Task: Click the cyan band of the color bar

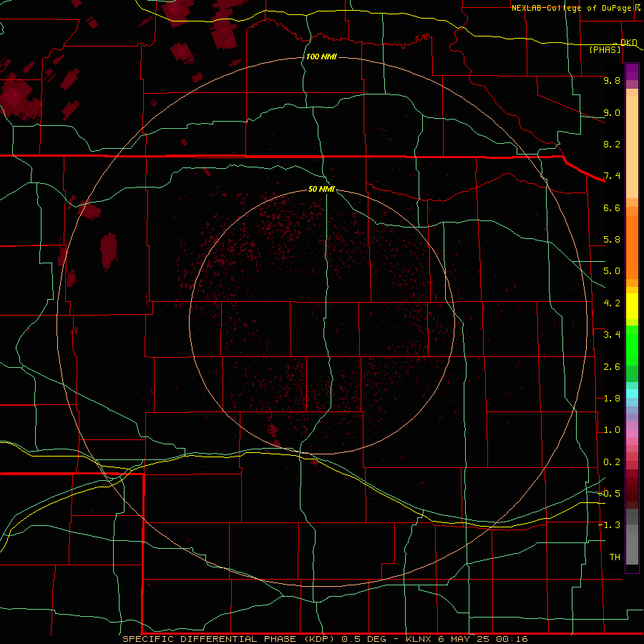Action: coord(632,393)
